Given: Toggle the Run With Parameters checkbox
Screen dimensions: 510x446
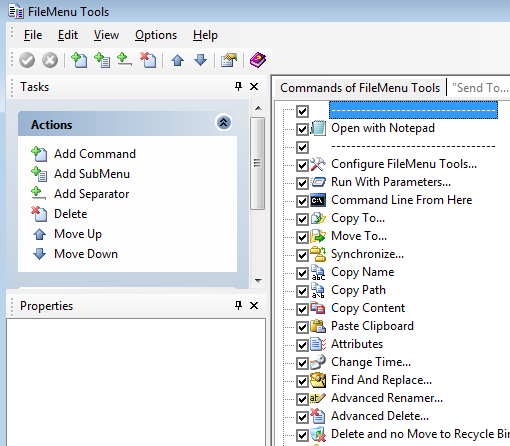Looking at the screenshot, I should [x=302, y=183].
